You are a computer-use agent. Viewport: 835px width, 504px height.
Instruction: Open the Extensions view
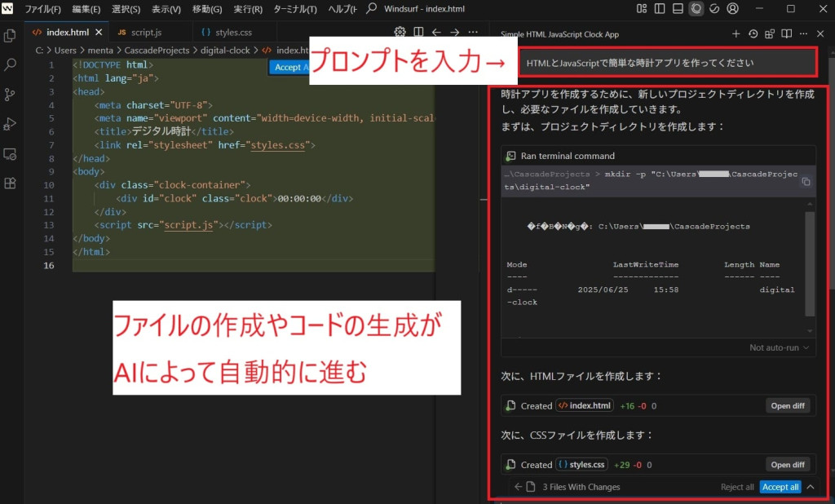pyautogui.click(x=10, y=183)
